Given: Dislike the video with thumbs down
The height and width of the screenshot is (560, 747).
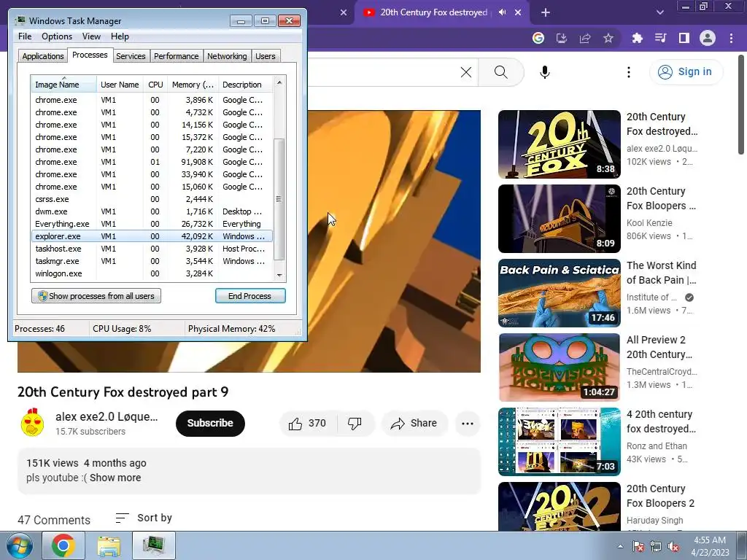Looking at the screenshot, I should 355,424.
